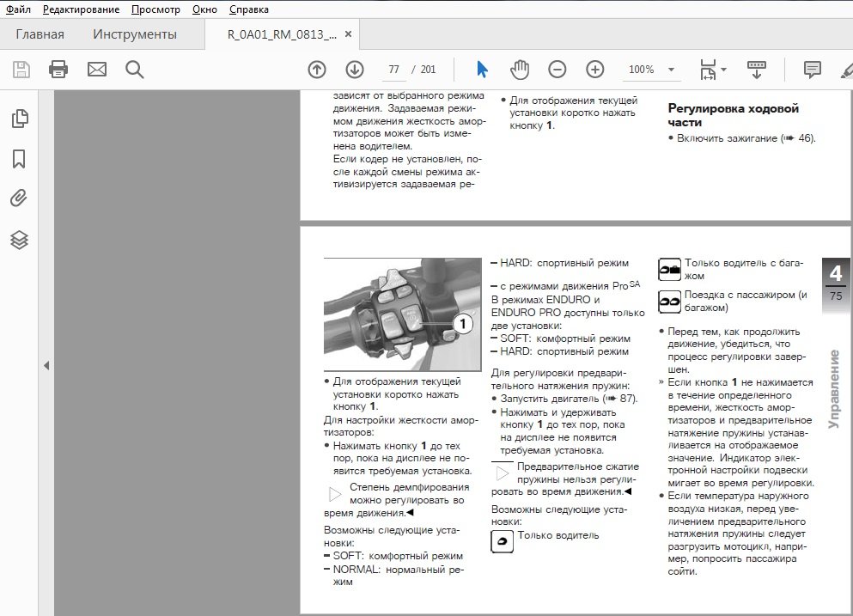Open the comment tool icon
Image resolution: width=853 pixels, height=616 pixels.
pos(812,70)
